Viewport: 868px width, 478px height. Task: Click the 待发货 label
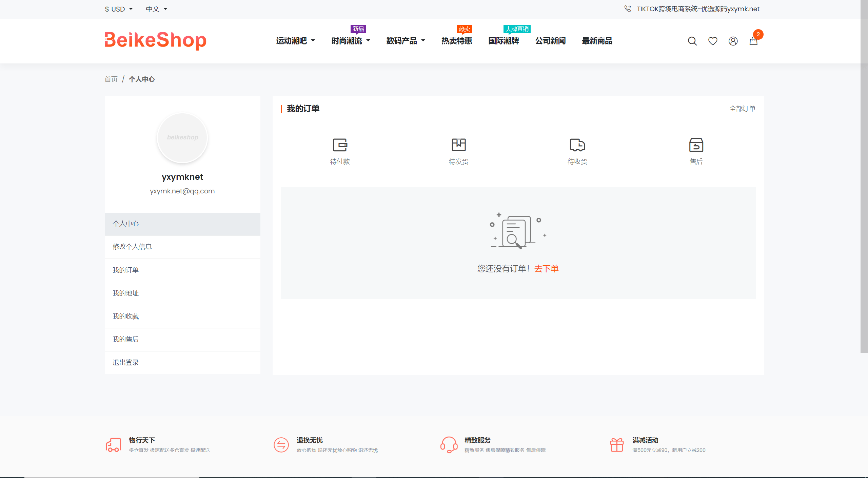click(458, 162)
